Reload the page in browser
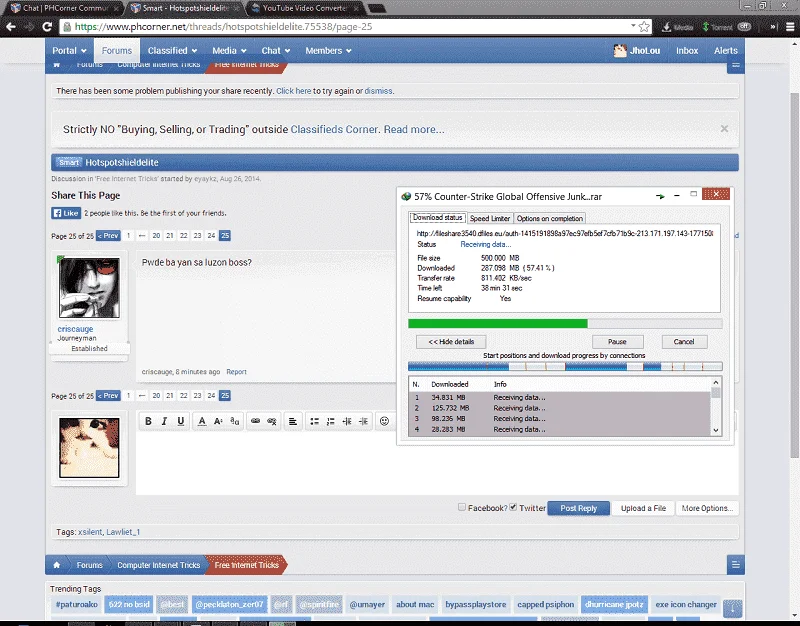 coord(47,27)
